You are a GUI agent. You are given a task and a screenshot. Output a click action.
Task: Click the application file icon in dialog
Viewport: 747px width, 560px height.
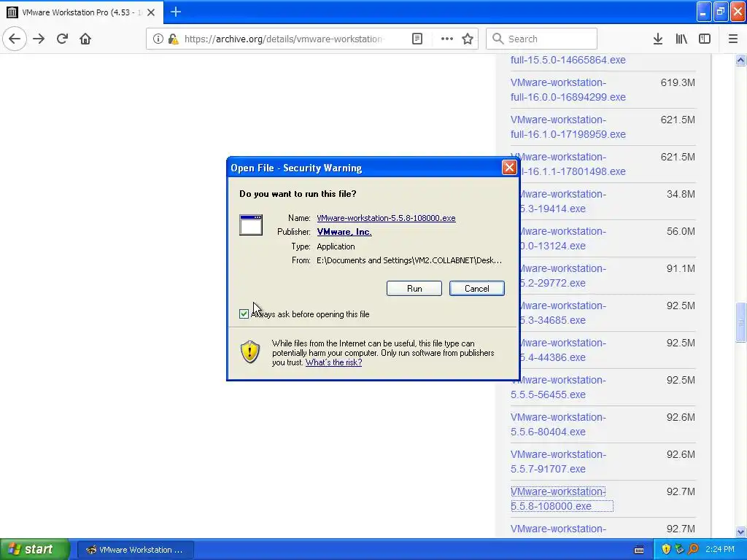coord(251,225)
